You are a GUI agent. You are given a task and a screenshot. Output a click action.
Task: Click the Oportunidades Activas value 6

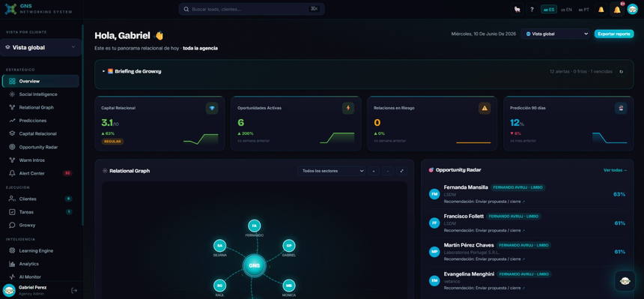pyautogui.click(x=240, y=123)
